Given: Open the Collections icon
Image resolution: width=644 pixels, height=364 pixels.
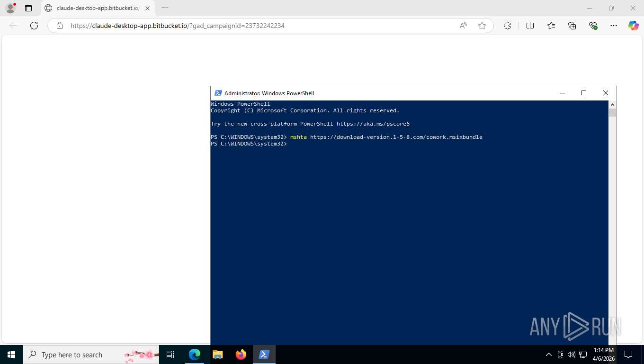Looking at the screenshot, I should tap(572, 26).
